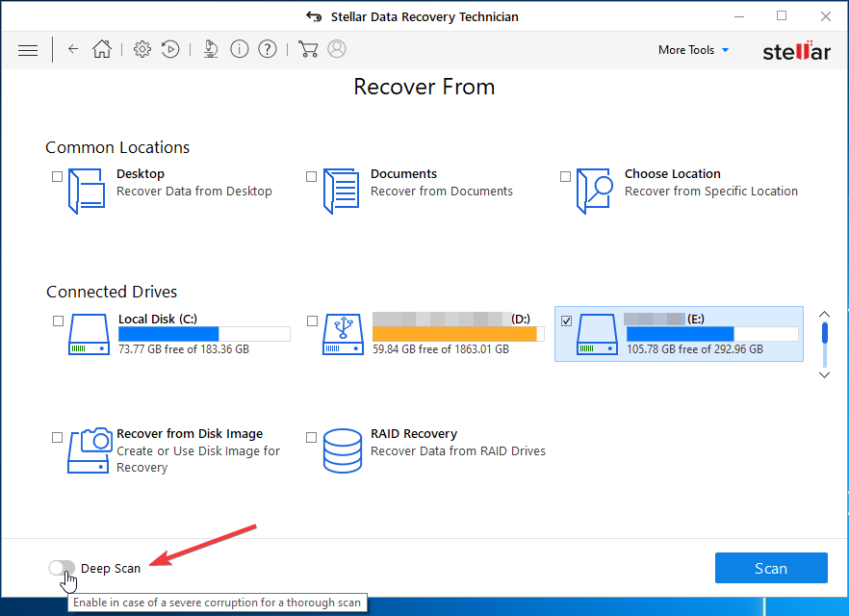Image resolution: width=849 pixels, height=616 pixels.
Task: Click '105.78 GB free of 292.96 GB' text
Action: tap(695, 349)
